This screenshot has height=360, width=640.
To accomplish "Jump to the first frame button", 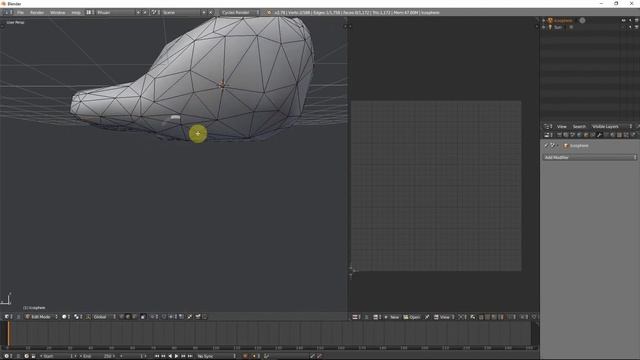I will (x=157, y=356).
